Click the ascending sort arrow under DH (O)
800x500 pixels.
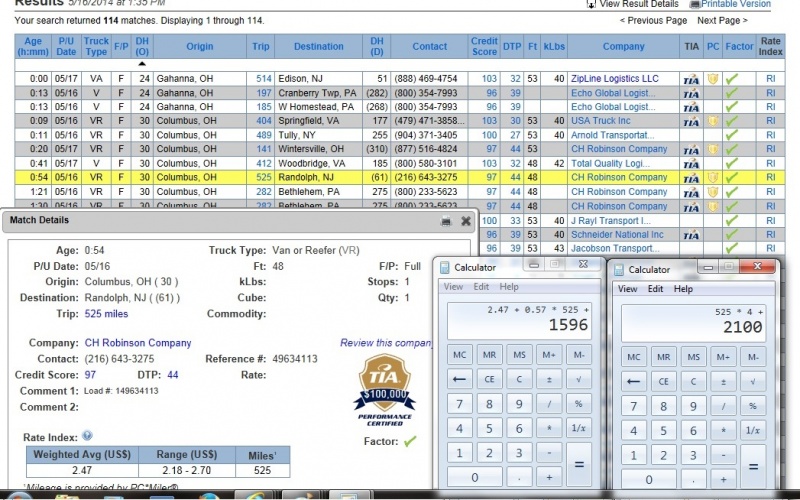[142, 64]
